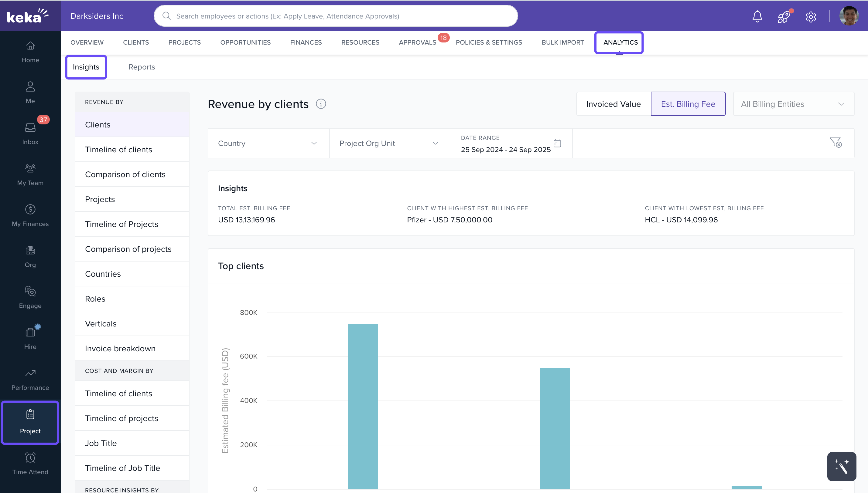Expand the Project Org Unit dropdown
Image resolution: width=868 pixels, height=493 pixels.
[x=389, y=143]
